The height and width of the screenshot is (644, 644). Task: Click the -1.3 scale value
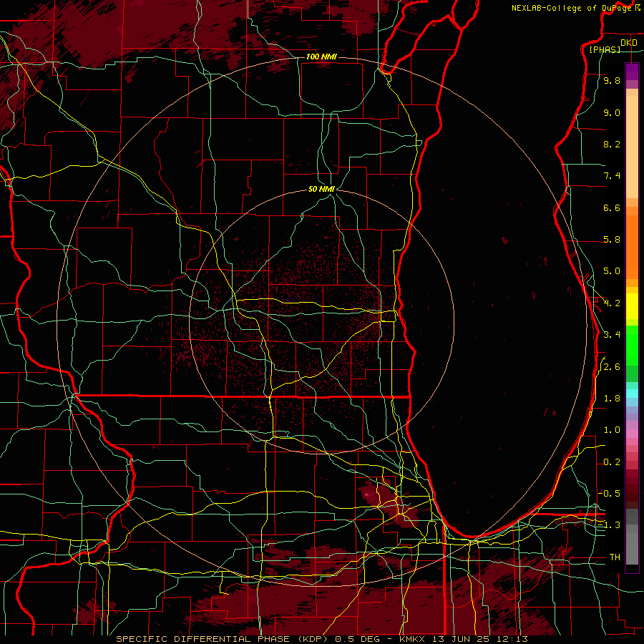click(x=609, y=525)
